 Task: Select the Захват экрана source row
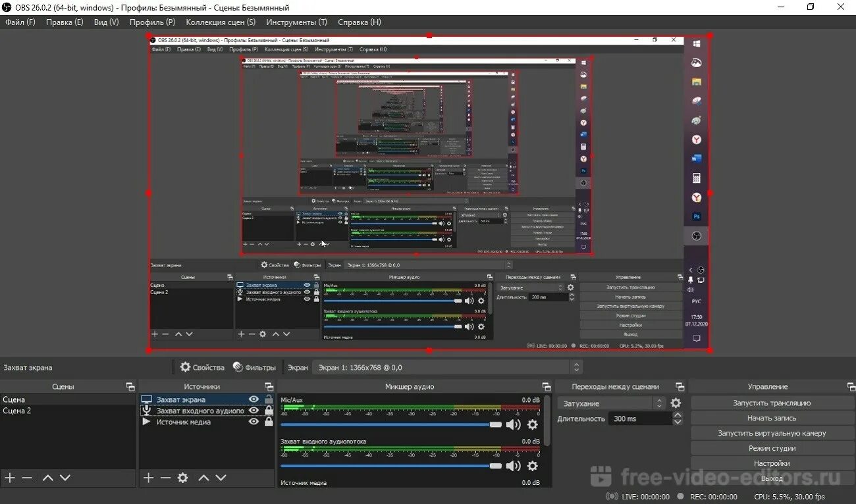(x=207, y=399)
